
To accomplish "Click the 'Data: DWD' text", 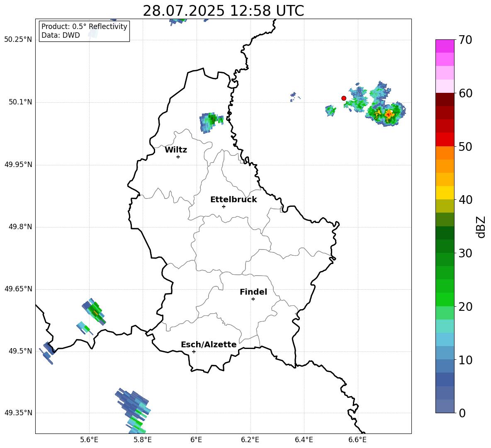I will (x=61, y=35).
